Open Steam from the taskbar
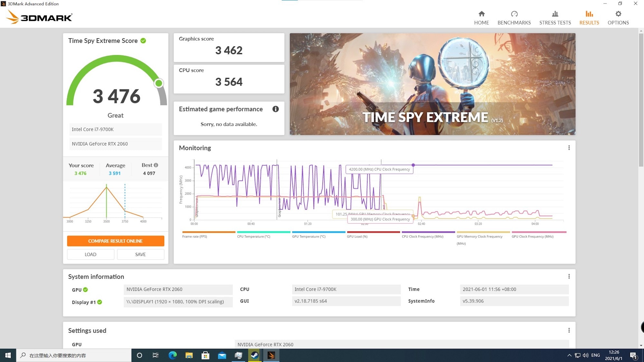Screen dimensions: 644x362 255,355
